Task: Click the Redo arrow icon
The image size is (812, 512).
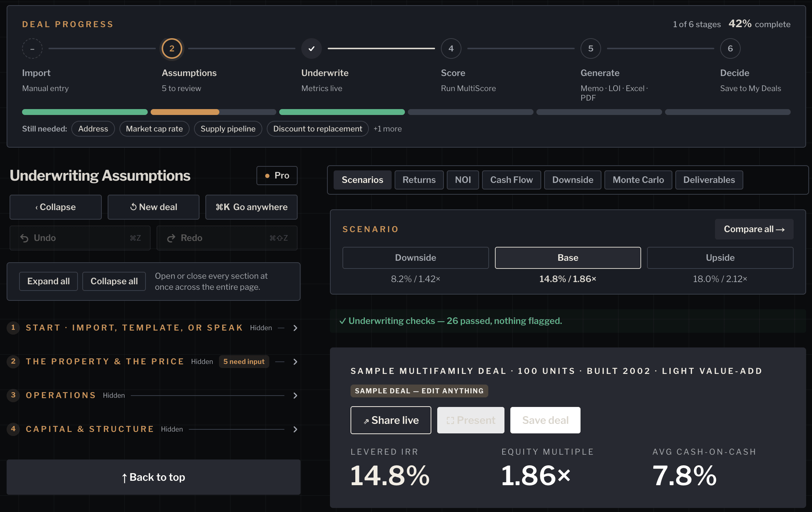Action: click(x=171, y=238)
